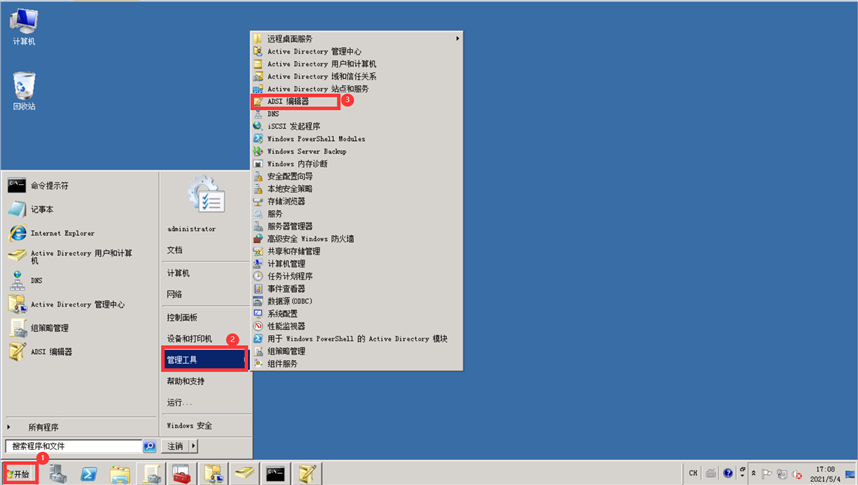
Task: Open Windows PowerShell Modules
Action: coord(356,139)
